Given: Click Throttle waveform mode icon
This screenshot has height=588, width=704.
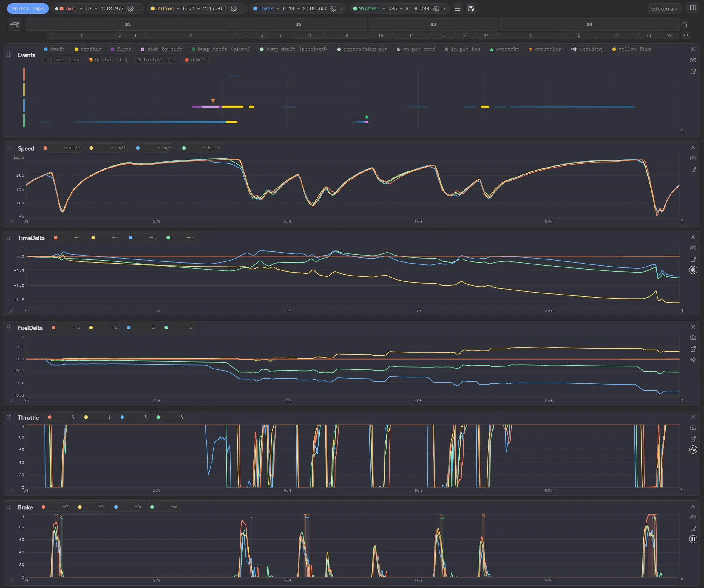Looking at the screenshot, I should click(693, 450).
